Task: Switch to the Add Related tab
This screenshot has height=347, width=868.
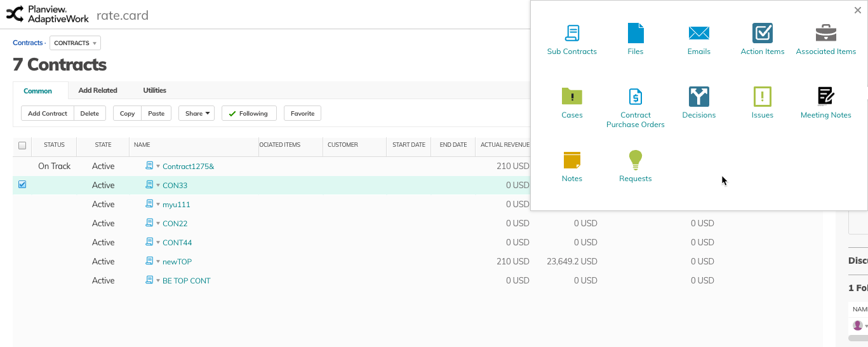Action: pyautogui.click(x=98, y=90)
